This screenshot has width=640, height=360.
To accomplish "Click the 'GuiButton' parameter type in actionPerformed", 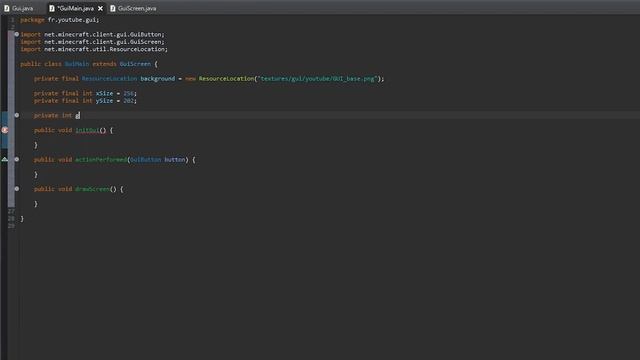I will pyautogui.click(x=146, y=159).
